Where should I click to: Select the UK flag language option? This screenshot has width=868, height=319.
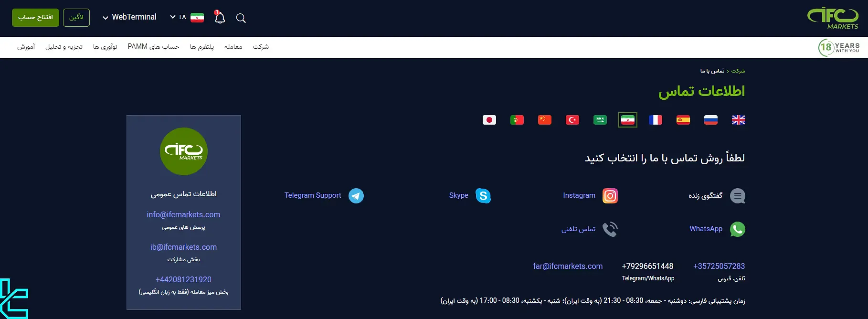(x=739, y=120)
